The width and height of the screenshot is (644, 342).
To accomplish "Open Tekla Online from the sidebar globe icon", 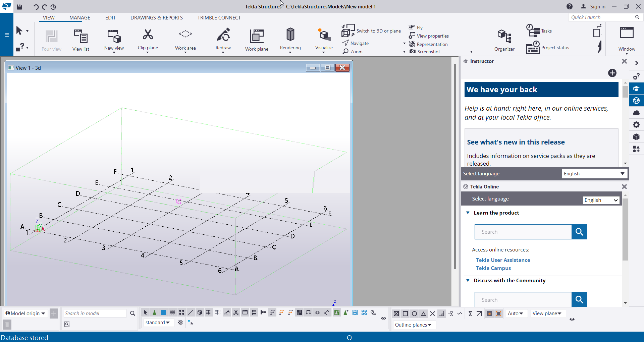I will [x=636, y=101].
